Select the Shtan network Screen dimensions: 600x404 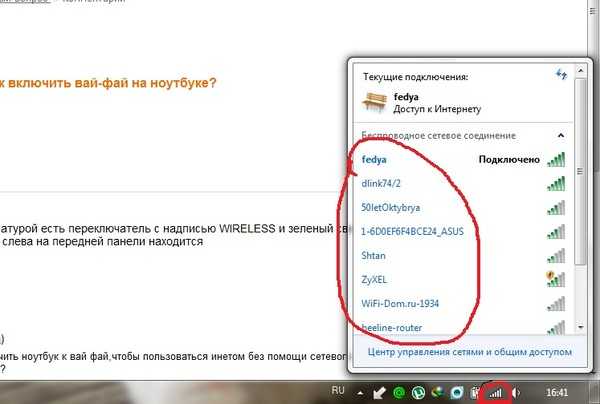point(463,256)
